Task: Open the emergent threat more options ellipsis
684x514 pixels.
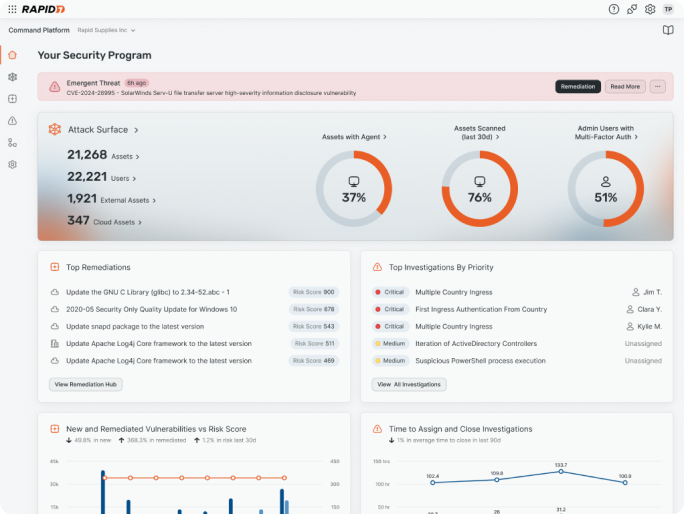Action: [x=657, y=87]
